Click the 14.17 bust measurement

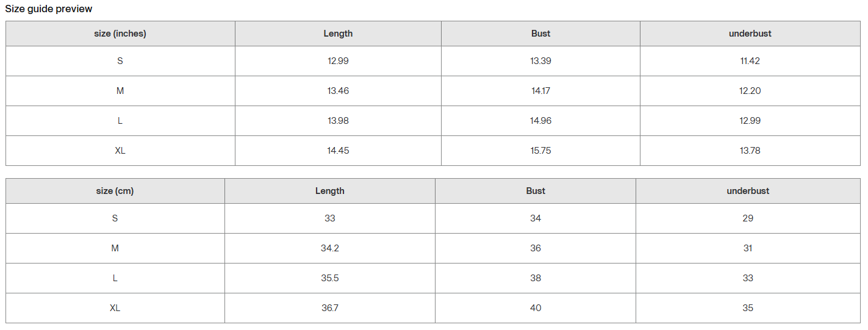point(540,91)
